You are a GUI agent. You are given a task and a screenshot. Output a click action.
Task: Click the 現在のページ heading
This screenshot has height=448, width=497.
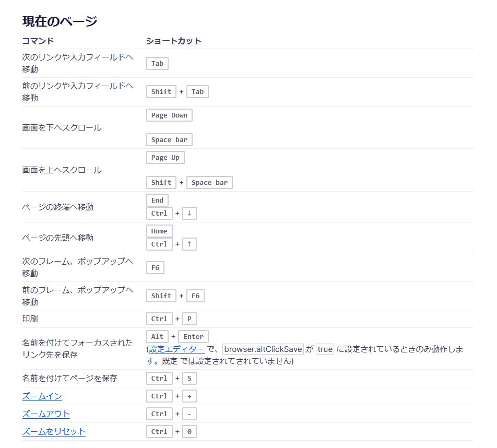tap(60, 21)
